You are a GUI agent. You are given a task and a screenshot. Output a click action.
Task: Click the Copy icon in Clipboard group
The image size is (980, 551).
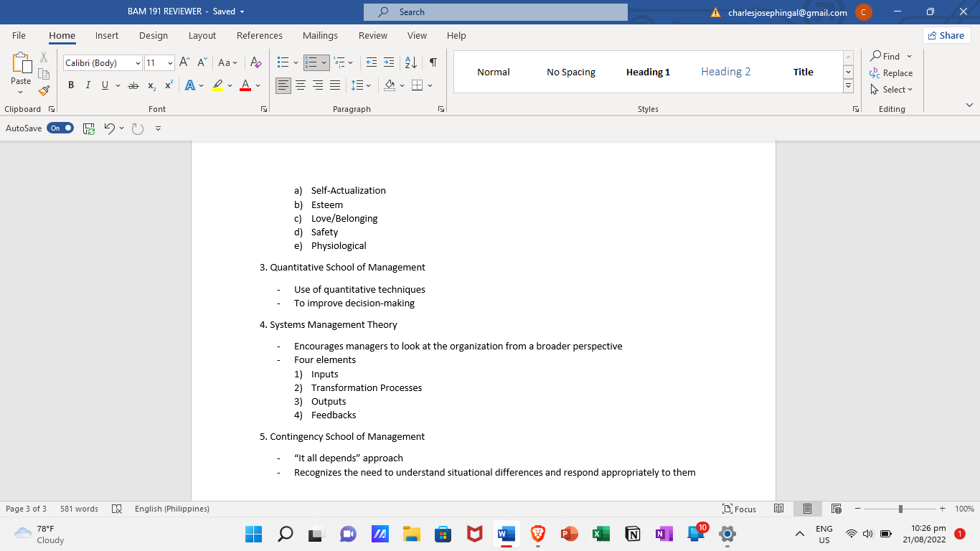(x=44, y=74)
